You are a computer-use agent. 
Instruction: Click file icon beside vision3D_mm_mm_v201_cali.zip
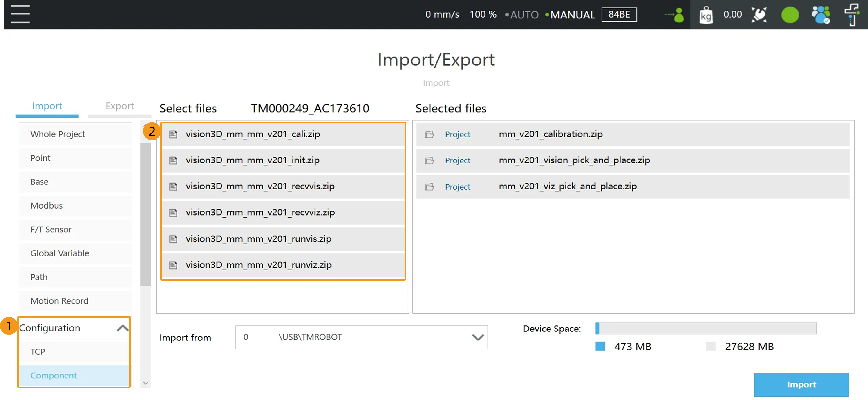coord(173,134)
